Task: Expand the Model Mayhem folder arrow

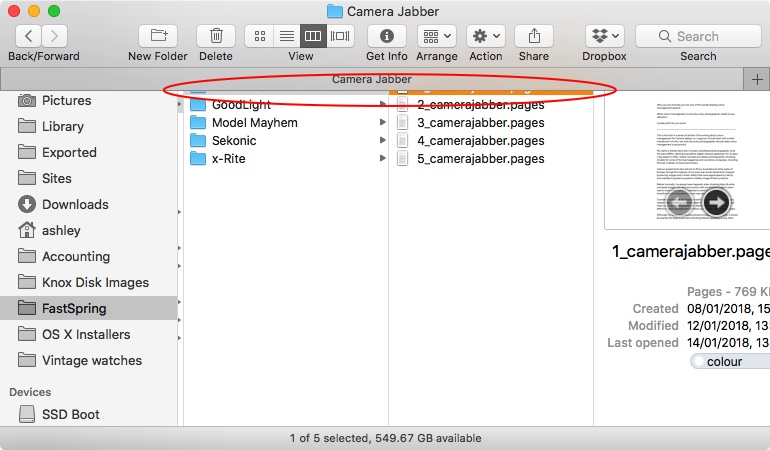Action: (x=383, y=122)
